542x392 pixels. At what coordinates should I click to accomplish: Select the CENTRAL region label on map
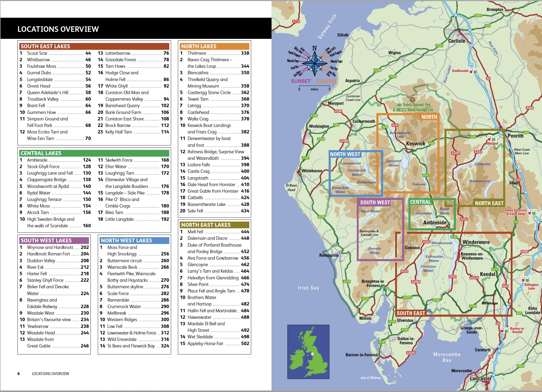coord(420,202)
